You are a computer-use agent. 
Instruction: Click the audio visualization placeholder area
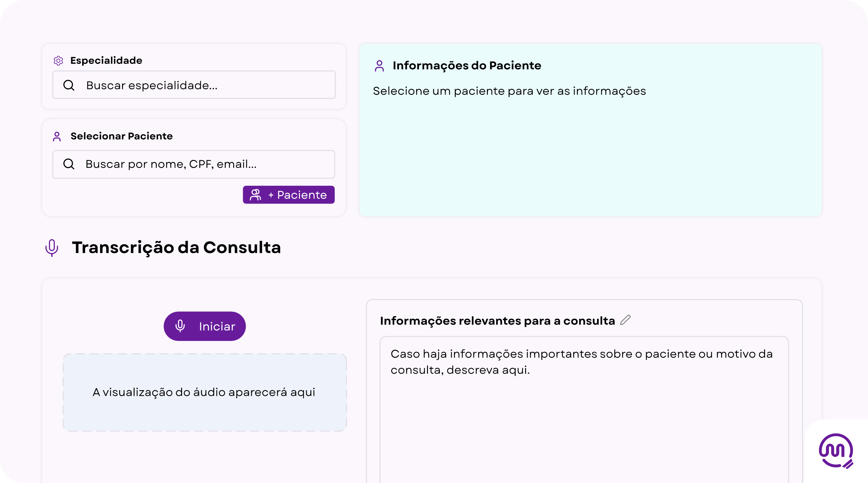(x=205, y=392)
